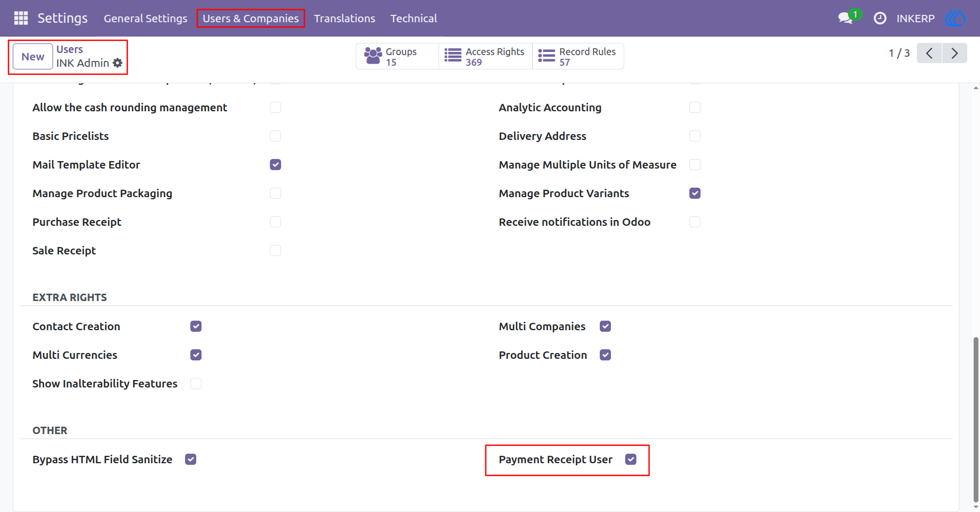The image size is (980, 512).
Task: Click the Users breadcrumb link
Action: [x=69, y=49]
